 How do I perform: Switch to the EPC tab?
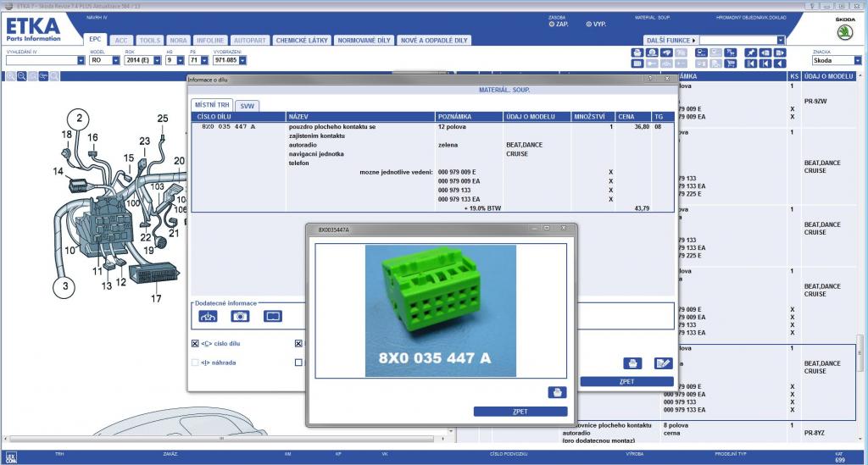tap(95, 39)
